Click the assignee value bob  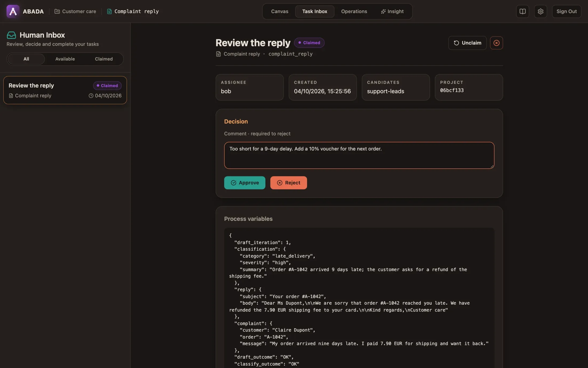226,91
